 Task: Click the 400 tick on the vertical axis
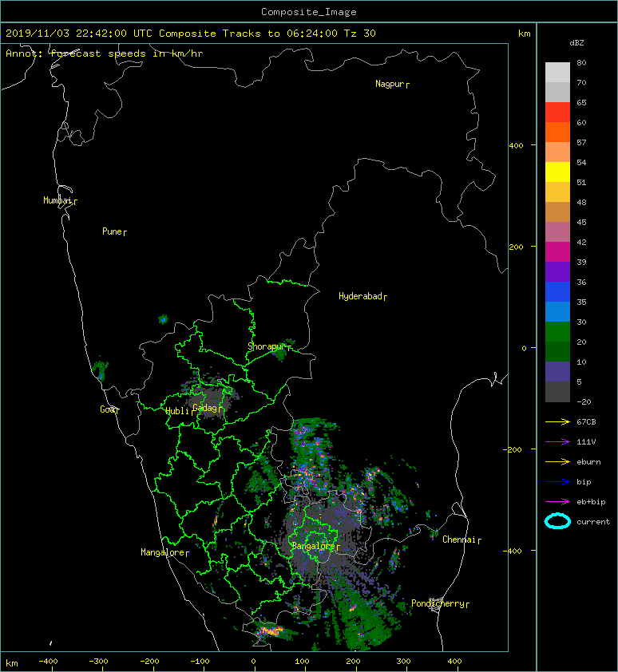point(517,146)
